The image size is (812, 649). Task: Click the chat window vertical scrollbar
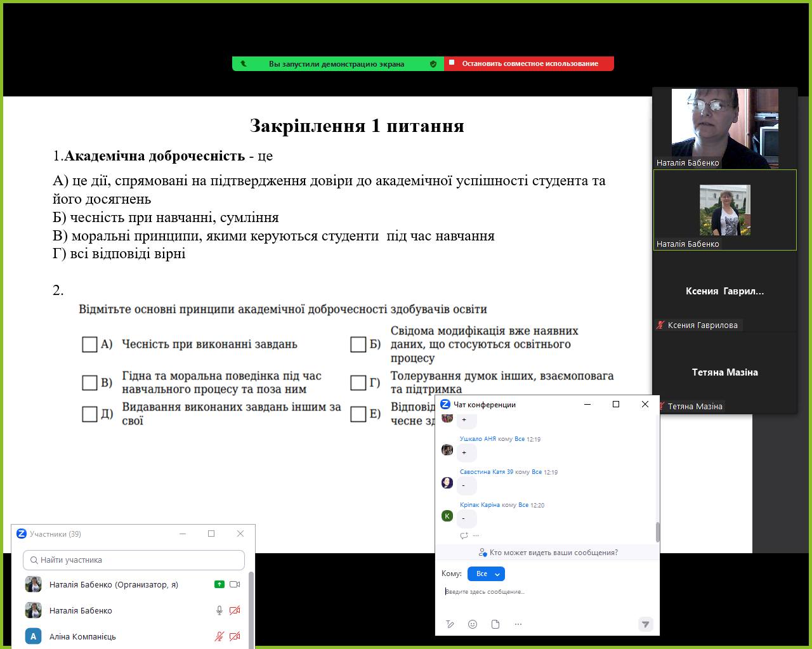click(657, 532)
